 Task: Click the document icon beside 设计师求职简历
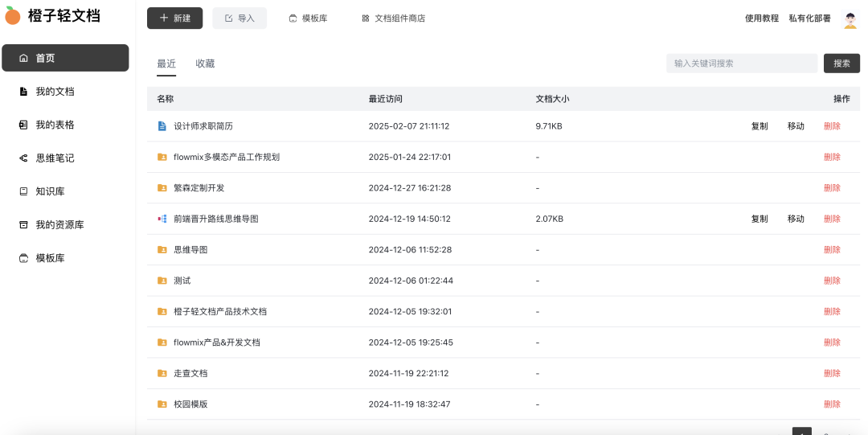(x=162, y=126)
